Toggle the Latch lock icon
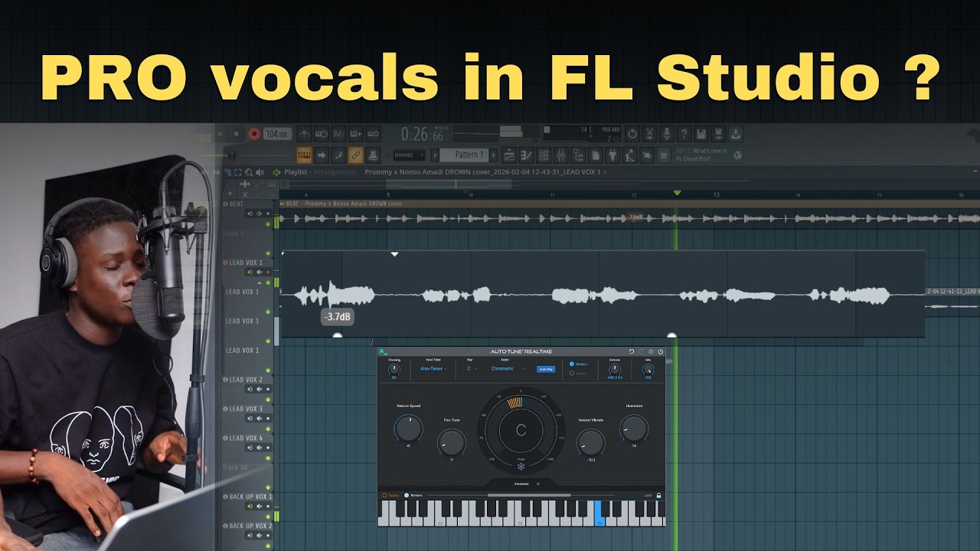This screenshot has height=551, width=980. click(x=658, y=495)
